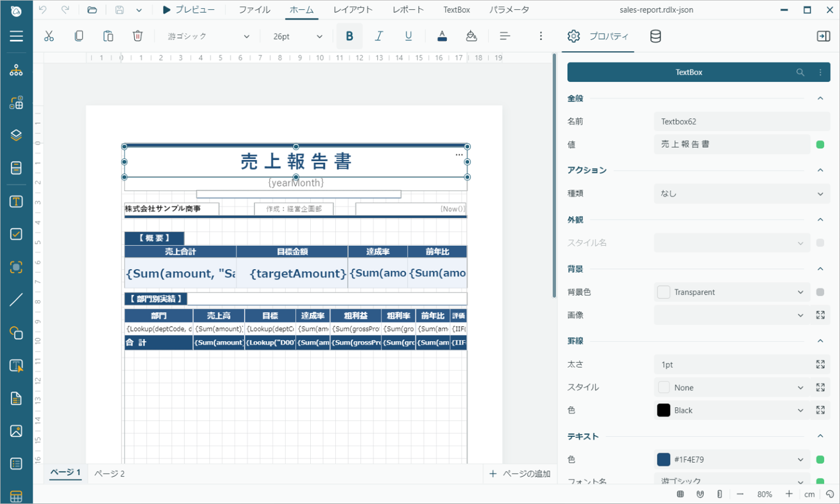
Task: Toggle the green marker beside テキスト 色
Action: 820,460
